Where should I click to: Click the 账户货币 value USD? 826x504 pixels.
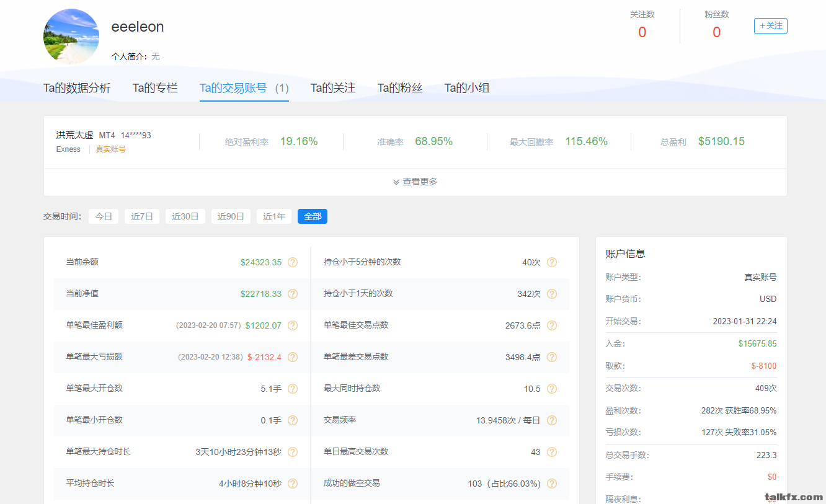768,299
